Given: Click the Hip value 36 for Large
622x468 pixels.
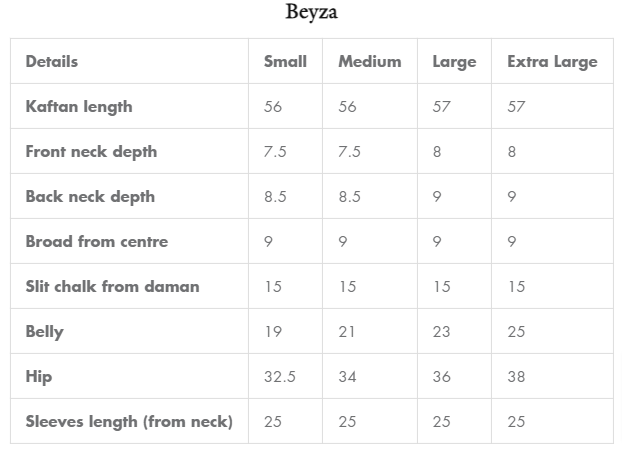Looking at the screenshot, I should point(441,376).
